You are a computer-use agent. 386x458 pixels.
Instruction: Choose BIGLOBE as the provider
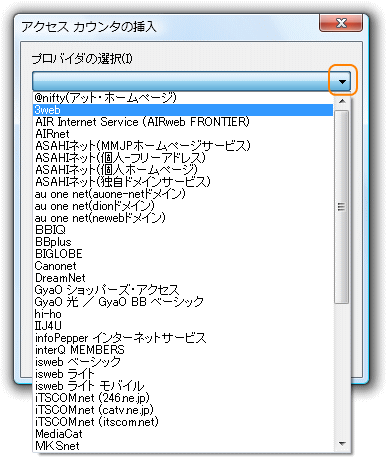point(183,254)
